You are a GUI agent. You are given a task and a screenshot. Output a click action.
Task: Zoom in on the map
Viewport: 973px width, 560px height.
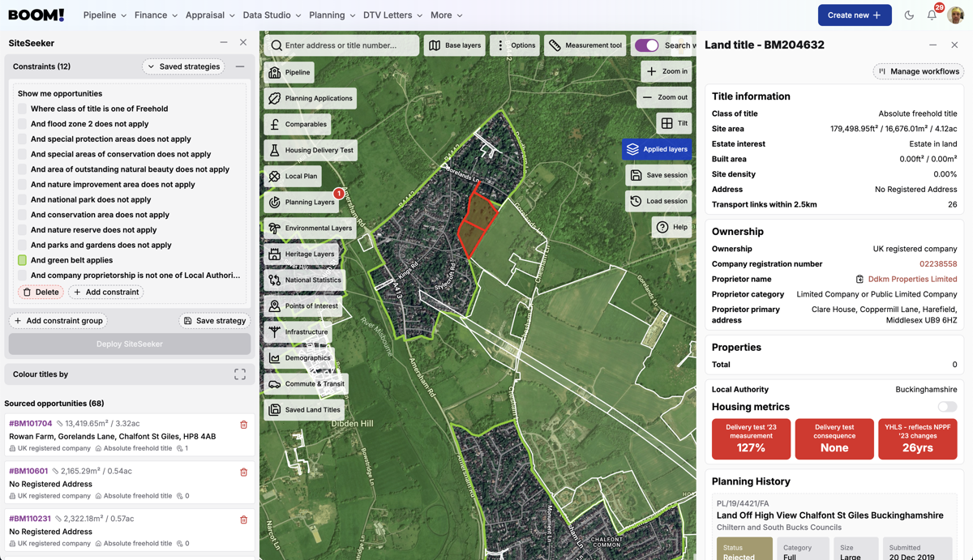tap(667, 71)
